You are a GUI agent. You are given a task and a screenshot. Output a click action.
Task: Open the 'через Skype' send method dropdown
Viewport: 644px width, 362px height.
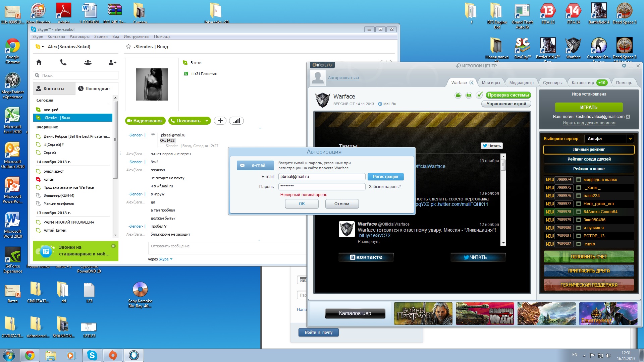point(165,259)
